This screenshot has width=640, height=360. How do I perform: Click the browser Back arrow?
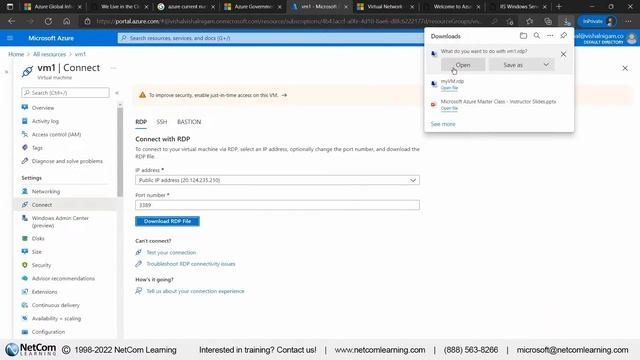click(x=11, y=21)
